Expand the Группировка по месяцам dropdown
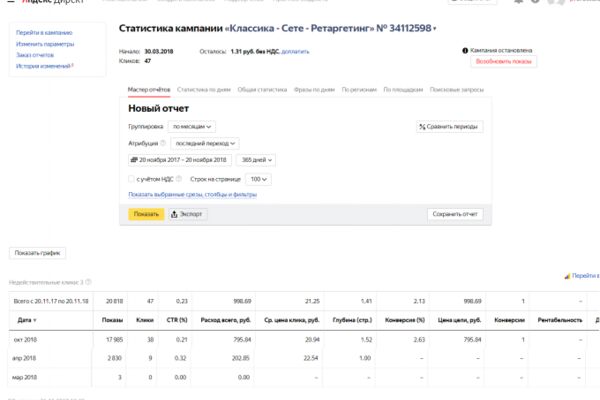 coord(192,126)
